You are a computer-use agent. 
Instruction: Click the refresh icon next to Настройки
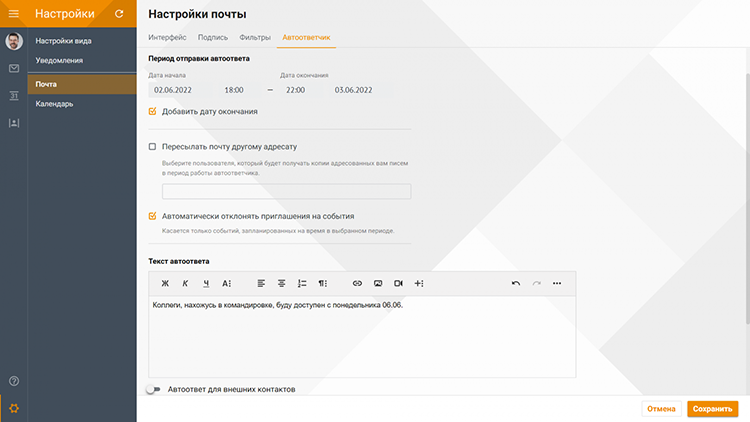[119, 14]
